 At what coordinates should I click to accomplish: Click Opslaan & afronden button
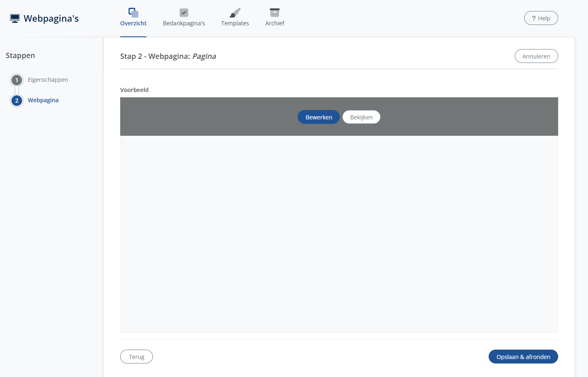[523, 357]
